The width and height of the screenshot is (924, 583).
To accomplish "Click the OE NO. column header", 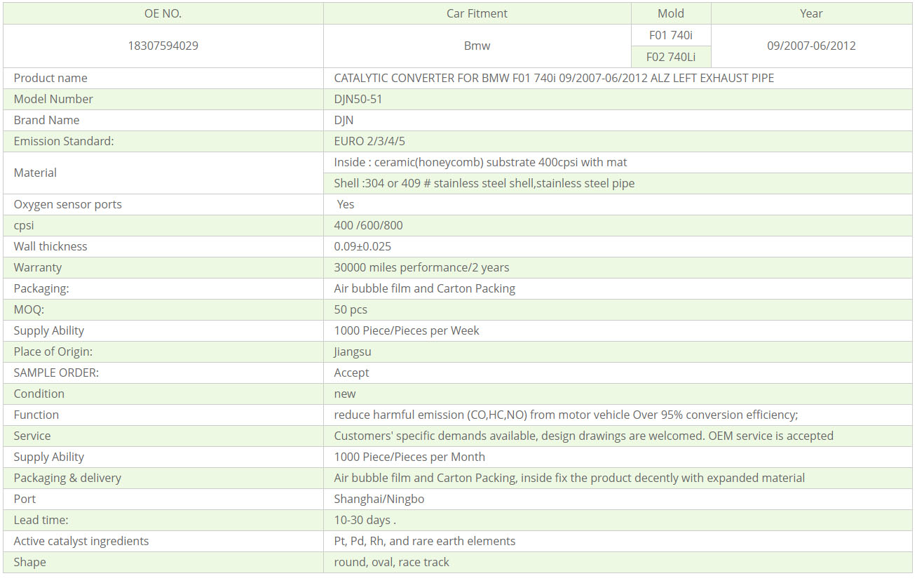I will [163, 13].
